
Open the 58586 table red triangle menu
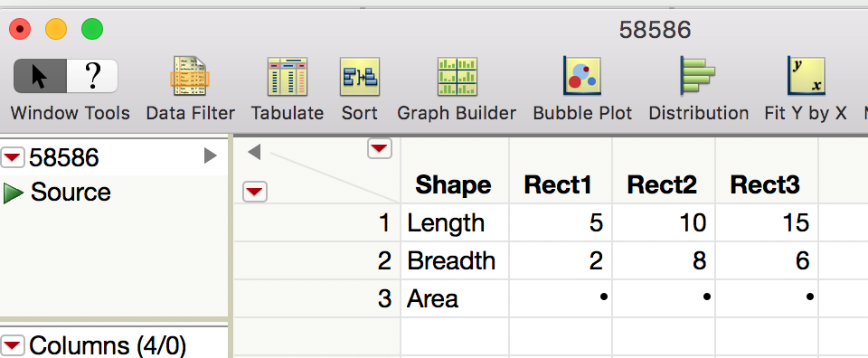point(13,159)
